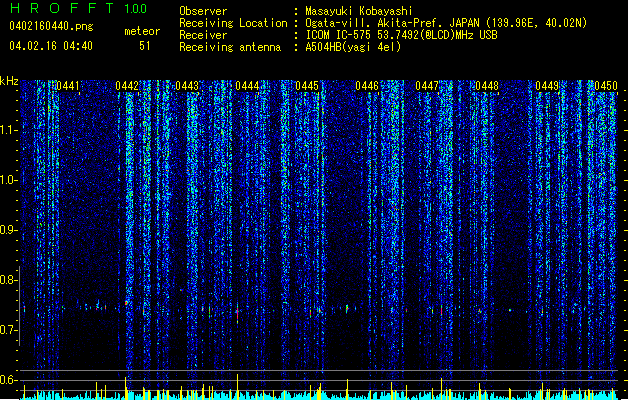Viewport: 629px width, 400px height.
Task: Click the 1.0 frequency axis label
Action: (9, 180)
